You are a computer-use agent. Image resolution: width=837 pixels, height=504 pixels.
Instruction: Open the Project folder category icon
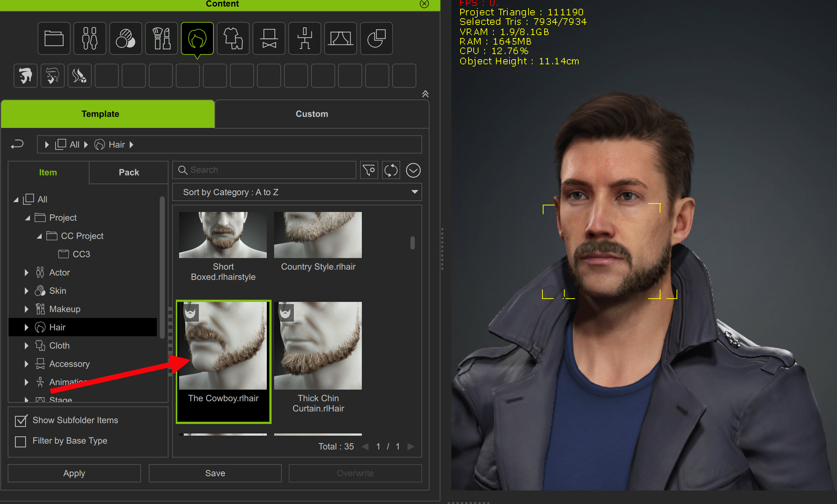[54, 38]
